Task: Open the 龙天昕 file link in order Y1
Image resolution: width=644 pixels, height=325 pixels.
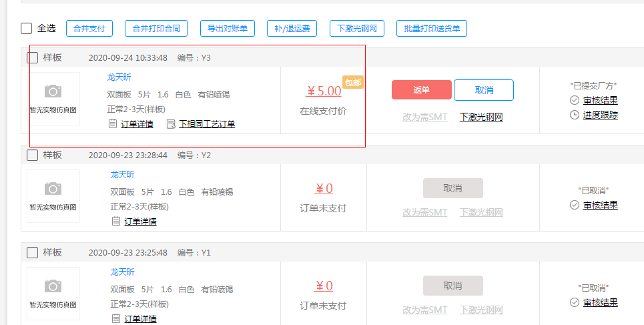Action: click(122, 272)
